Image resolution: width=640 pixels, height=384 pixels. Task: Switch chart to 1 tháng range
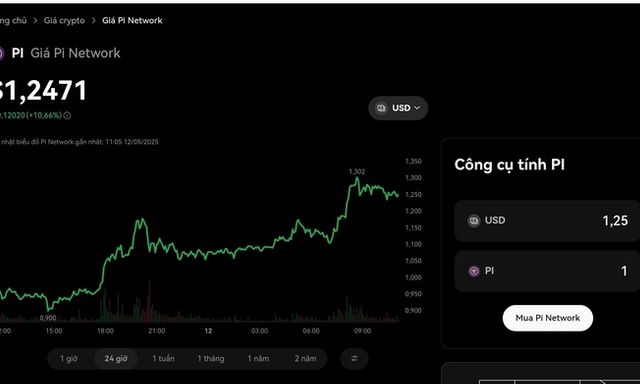coord(211,358)
